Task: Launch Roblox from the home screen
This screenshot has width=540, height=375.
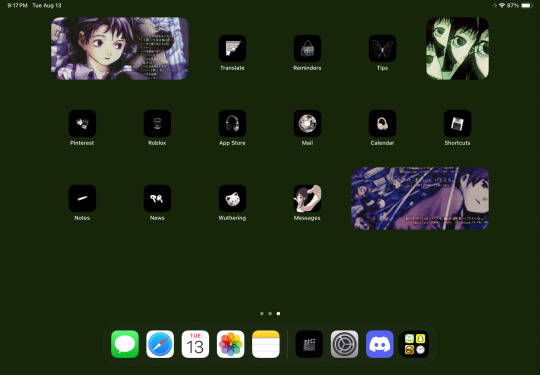Action: tap(157, 124)
